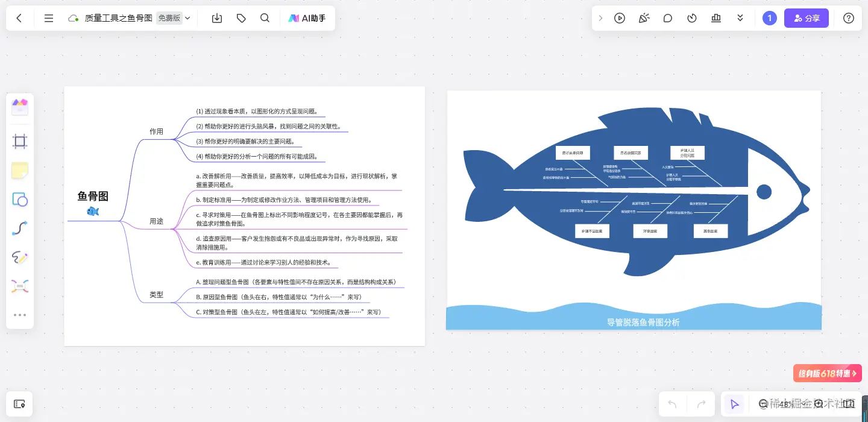Select the (3) 明确要解决的主要问题 node
This screenshot has width=868, height=422.
click(245, 142)
